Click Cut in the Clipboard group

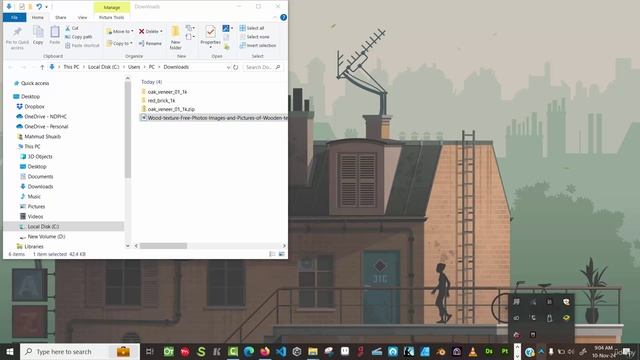72,28
